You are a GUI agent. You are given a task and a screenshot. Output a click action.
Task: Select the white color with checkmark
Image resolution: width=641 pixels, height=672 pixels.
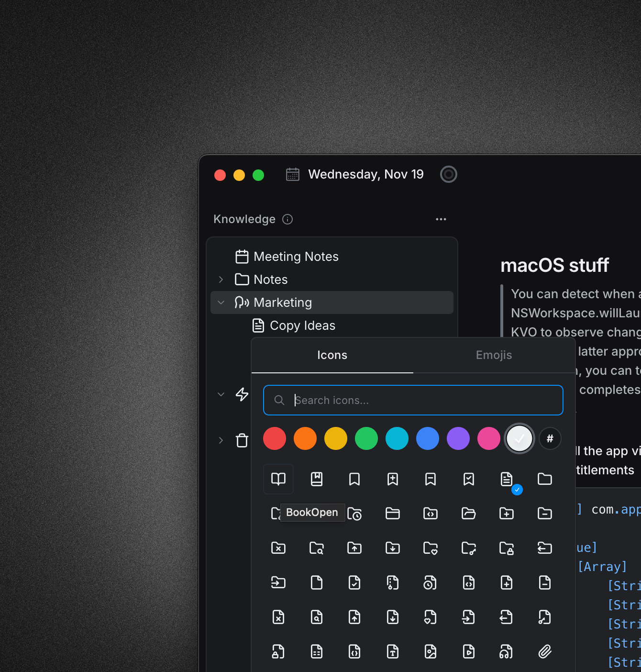coord(519,438)
